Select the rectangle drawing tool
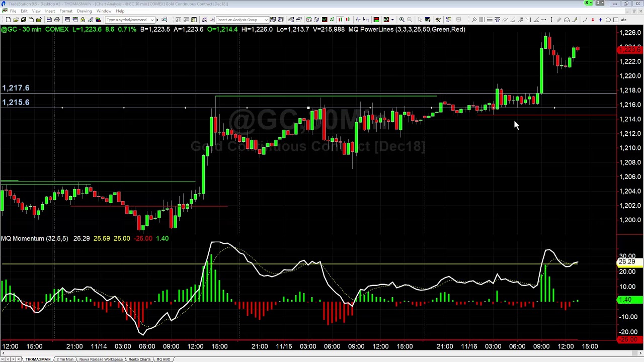644x362 pixels. [x=615, y=20]
